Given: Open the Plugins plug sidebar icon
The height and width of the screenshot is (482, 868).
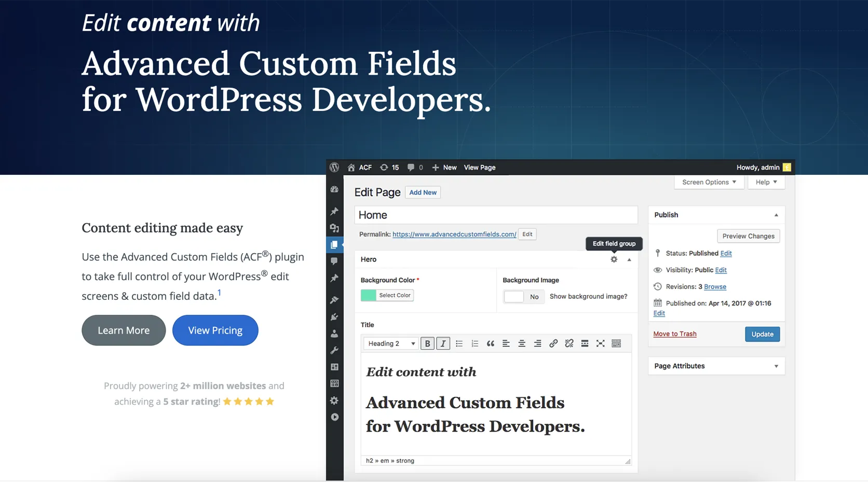Looking at the screenshot, I should click(x=334, y=316).
